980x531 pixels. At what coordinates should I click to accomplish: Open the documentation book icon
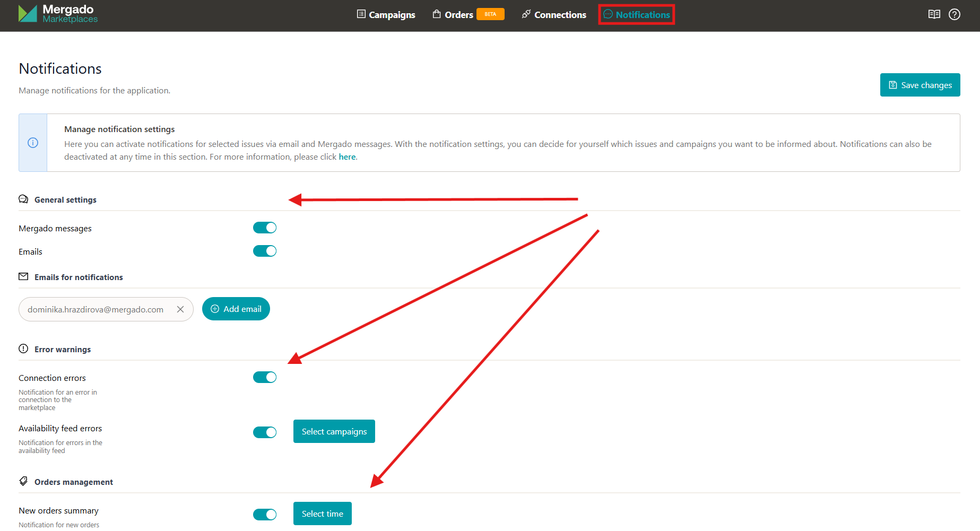pos(934,14)
